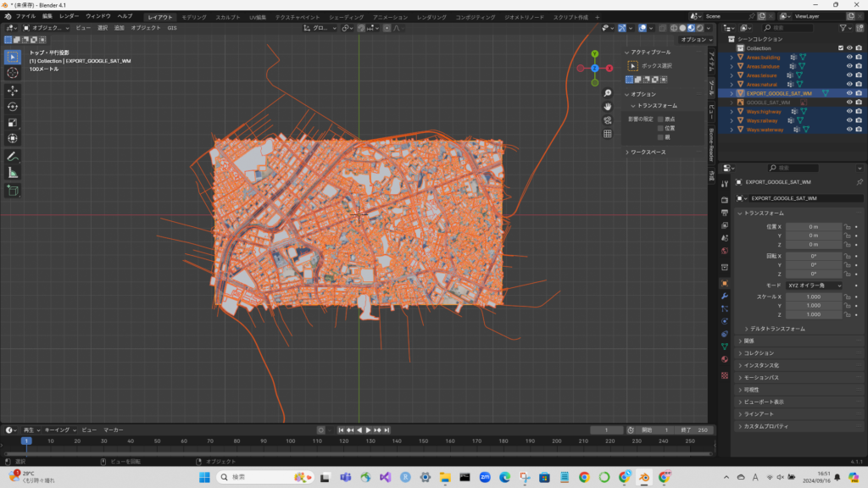Switch to the モデリング workspace tab
868x488 pixels.
coord(194,17)
